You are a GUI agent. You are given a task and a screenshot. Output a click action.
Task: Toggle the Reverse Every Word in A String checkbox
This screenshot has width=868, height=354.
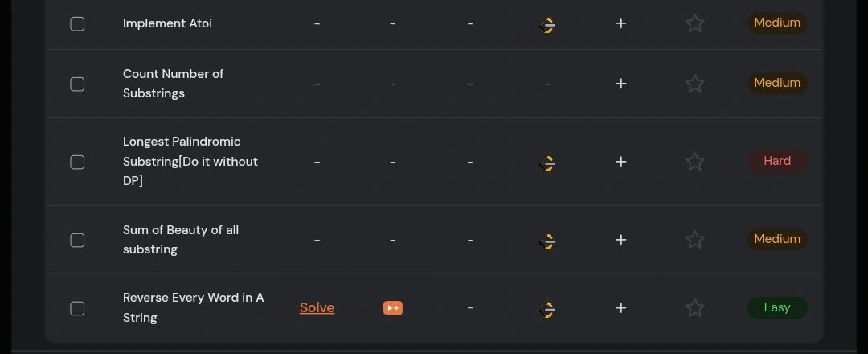click(x=77, y=309)
